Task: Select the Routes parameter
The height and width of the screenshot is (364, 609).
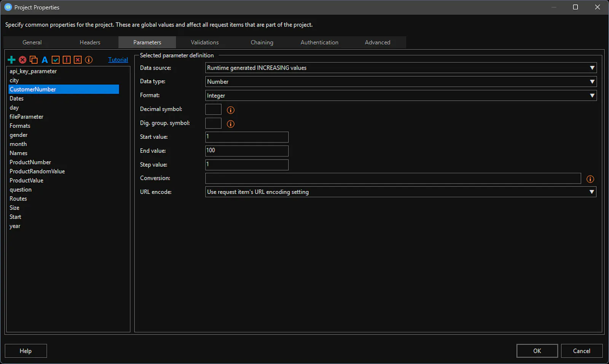Action: point(64,199)
